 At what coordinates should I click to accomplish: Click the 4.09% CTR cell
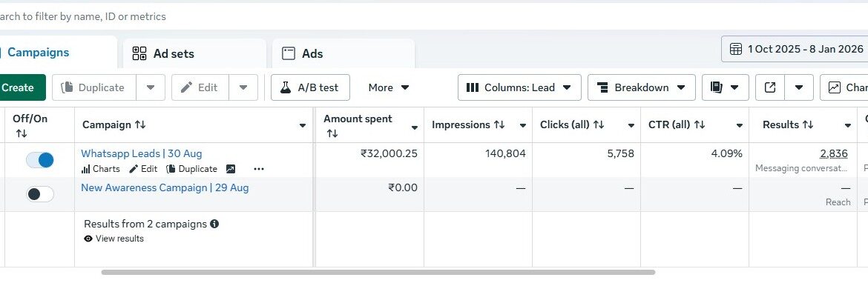tap(727, 153)
